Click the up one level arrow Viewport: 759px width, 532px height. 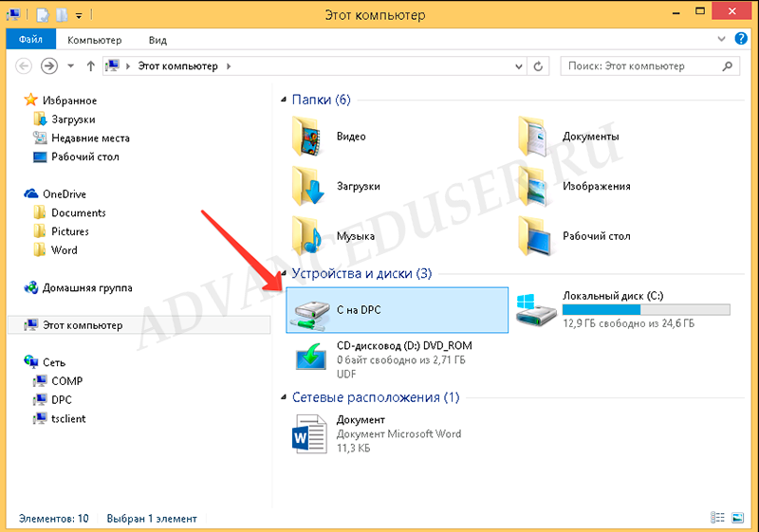click(x=91, y=66)
